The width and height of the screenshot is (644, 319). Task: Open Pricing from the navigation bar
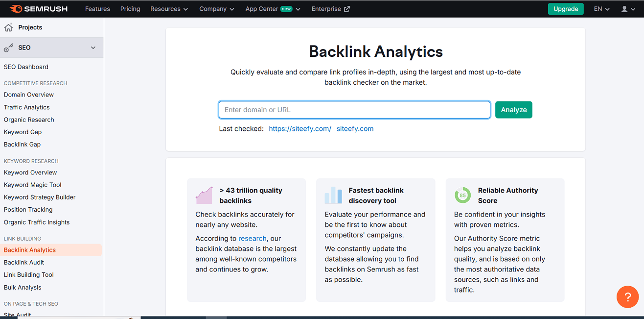click(130, 8)
